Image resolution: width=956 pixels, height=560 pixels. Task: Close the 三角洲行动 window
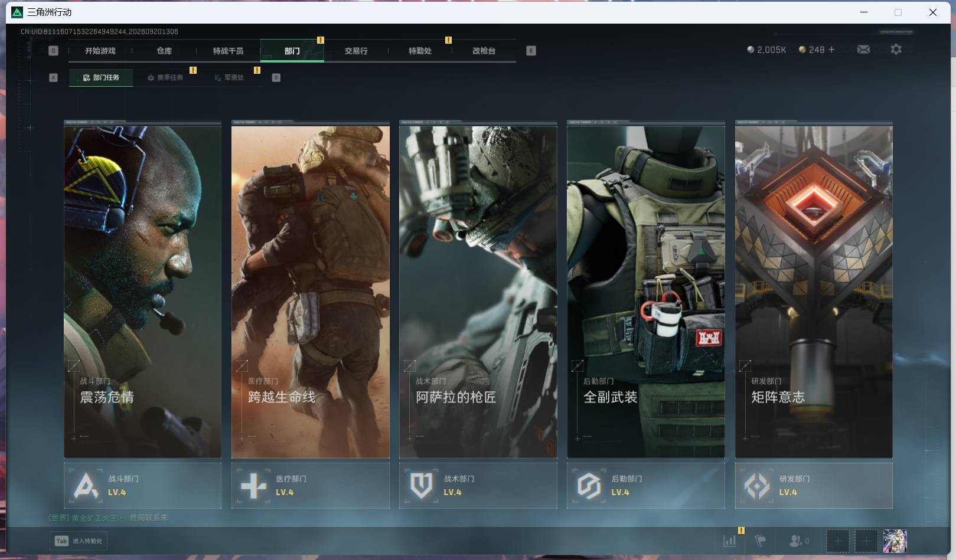(933, 12)
